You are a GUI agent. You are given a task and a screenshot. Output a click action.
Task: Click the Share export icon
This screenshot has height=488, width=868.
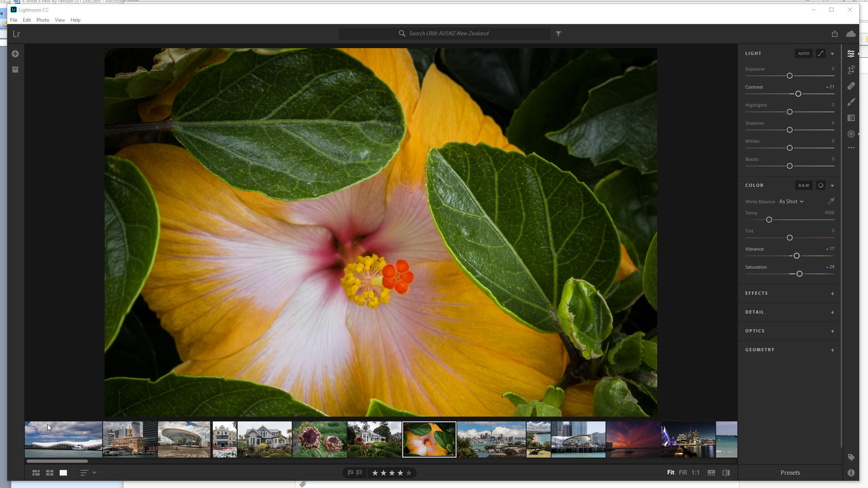[x=834, y=34]
